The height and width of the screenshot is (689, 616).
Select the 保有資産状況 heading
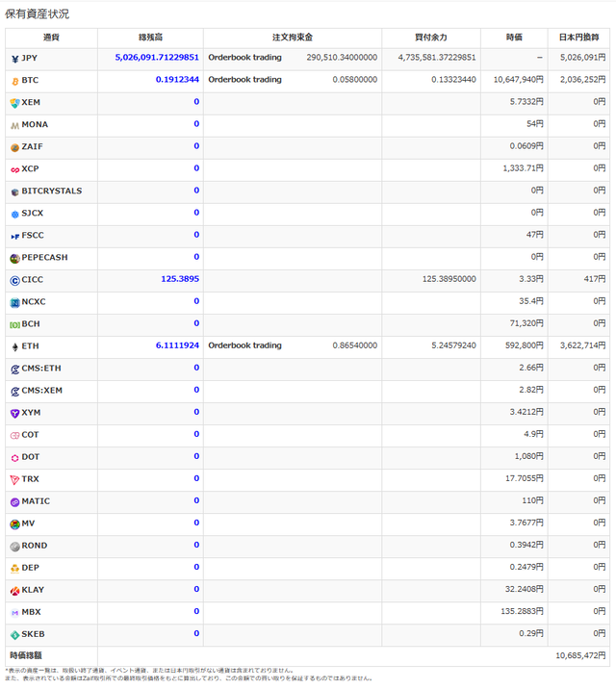click(x=37, y=14)
